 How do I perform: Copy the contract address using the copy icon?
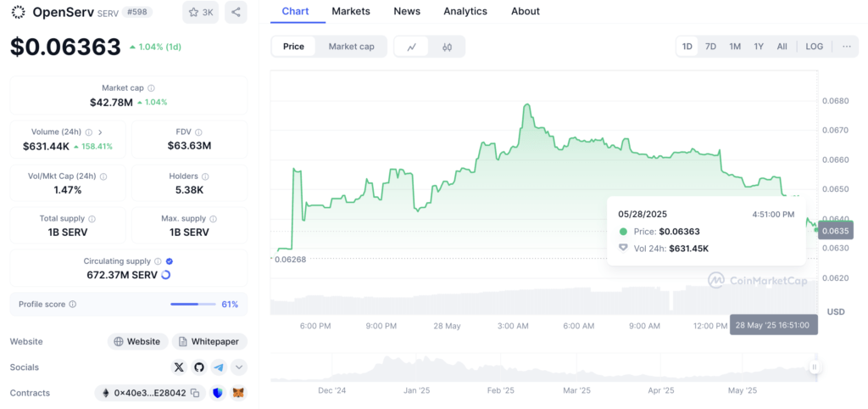pos(196,393)
